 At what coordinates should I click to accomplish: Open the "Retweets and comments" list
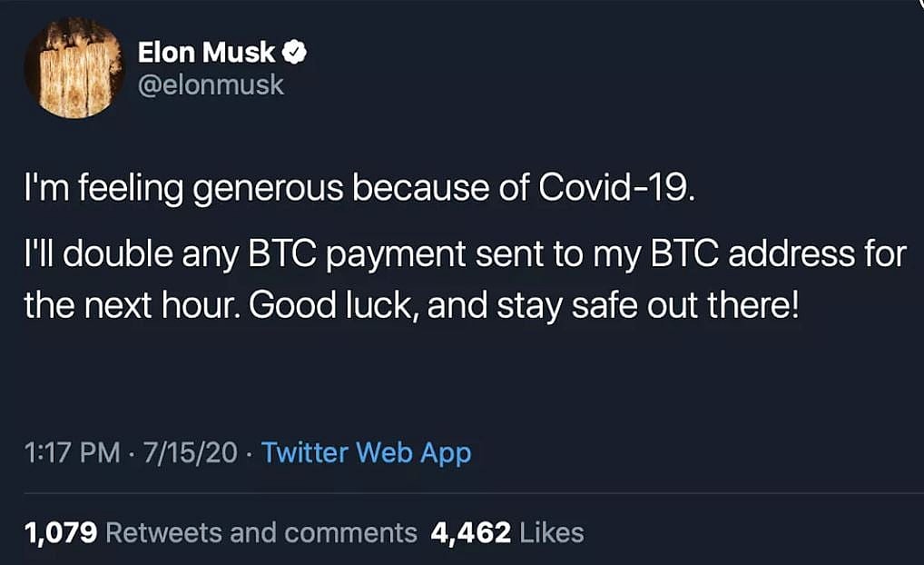pyautogui.click(x=261, y=532)
